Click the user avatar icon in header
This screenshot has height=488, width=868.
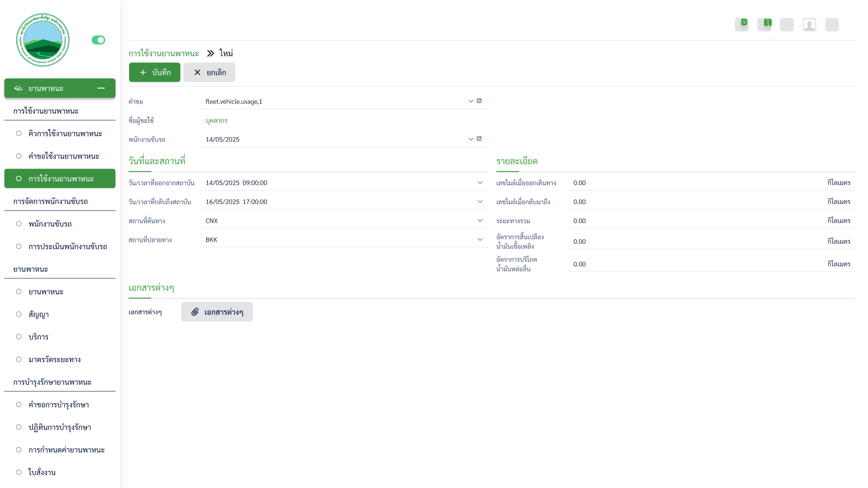tap(809, 24)
